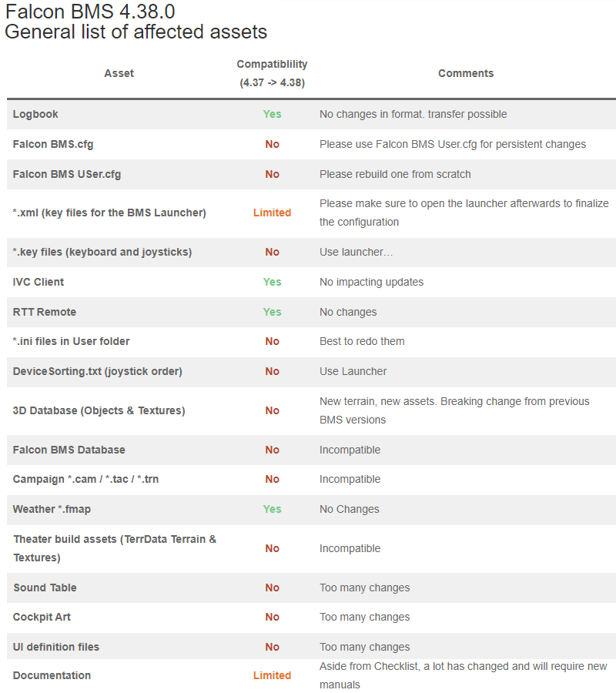Select the "Falcon BMS.cfg" asset cell
616x693 pixels.
pyautogui.click(x=53, y=144)
